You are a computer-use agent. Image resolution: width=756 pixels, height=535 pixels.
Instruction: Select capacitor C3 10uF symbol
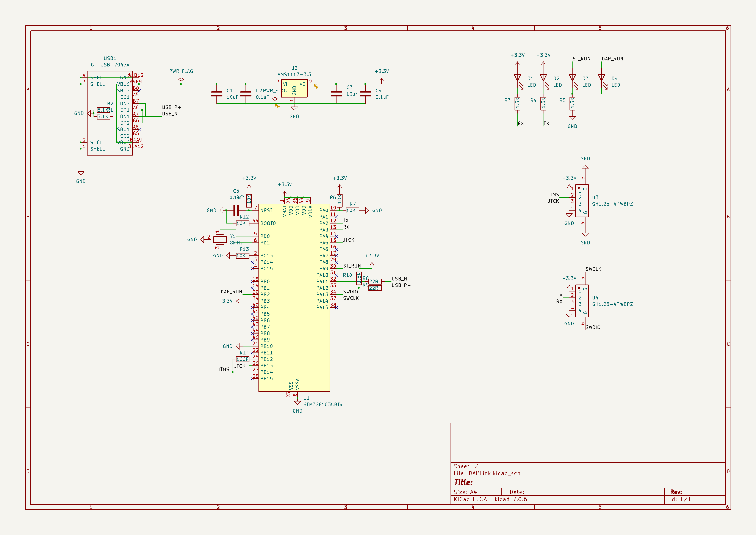[336, 94]
